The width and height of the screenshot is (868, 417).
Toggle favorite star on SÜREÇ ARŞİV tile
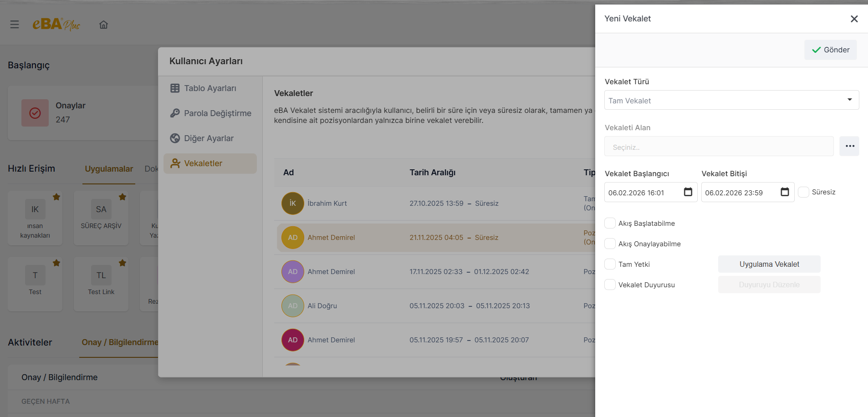pyautogui.click(x=123, y=197)
